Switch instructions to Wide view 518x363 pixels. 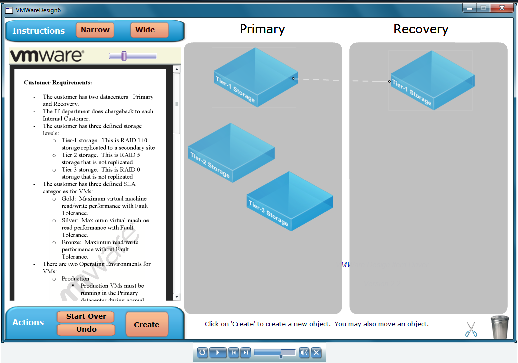149,30
